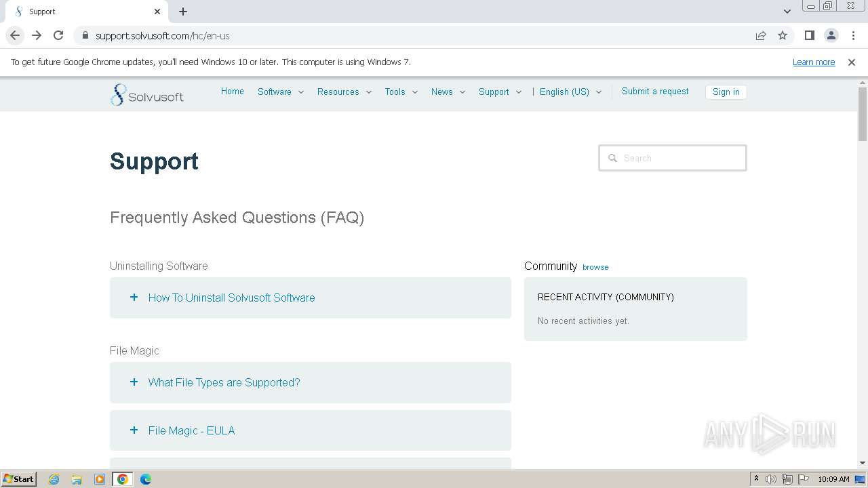The image size is (868, 488).
Task: Go back to previous page
Action: click(x=15, y=35)
